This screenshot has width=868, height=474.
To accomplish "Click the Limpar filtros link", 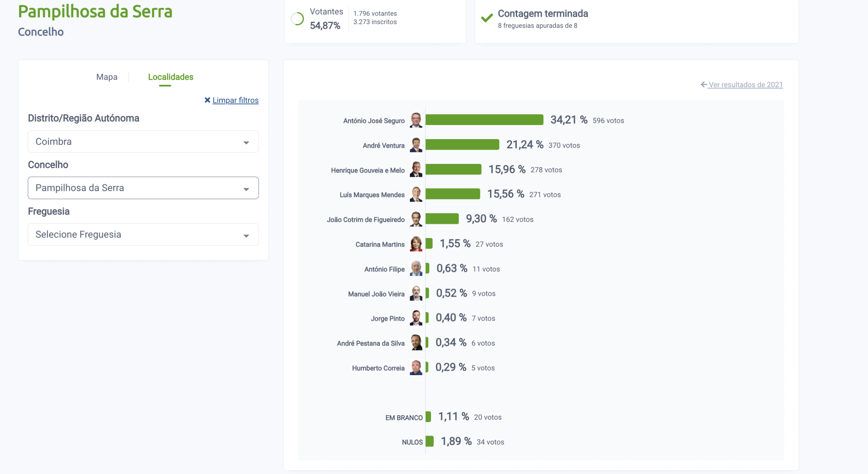I will 235,100.
